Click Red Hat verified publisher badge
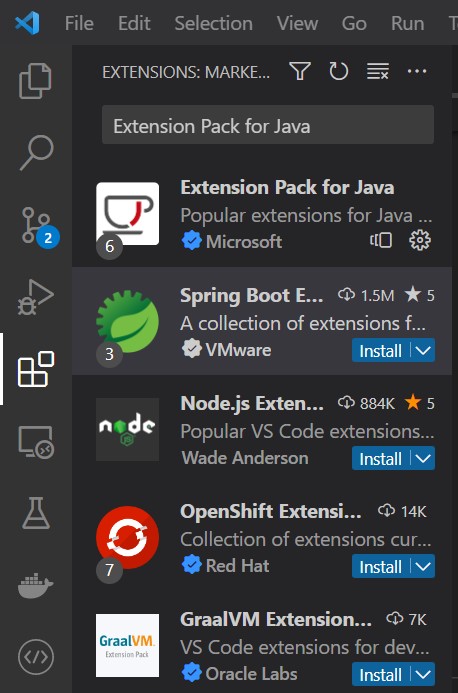This screenshot has height=693, width=458. tap(191, 565)
